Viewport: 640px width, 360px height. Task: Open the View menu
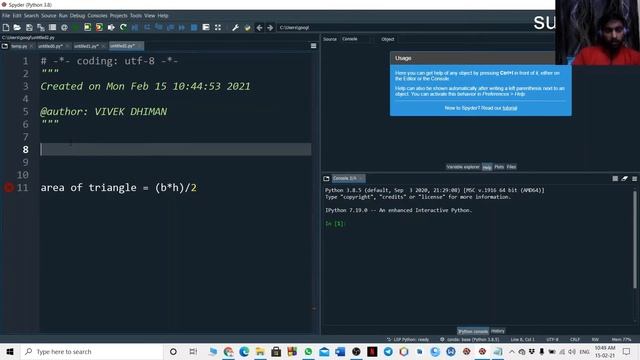click(x=149, y=16)
